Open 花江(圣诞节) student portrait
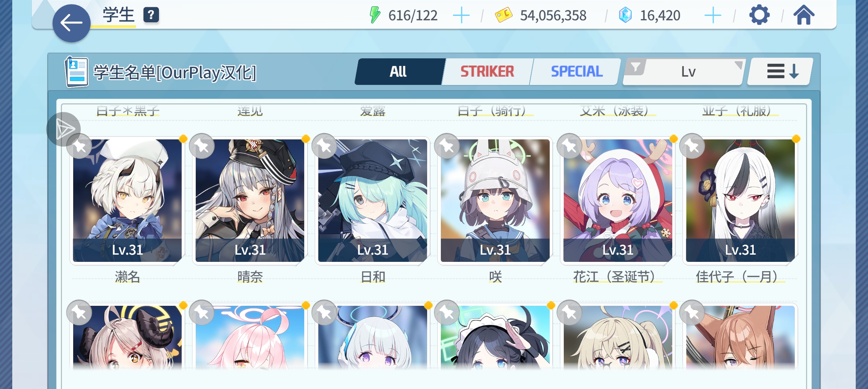The image size is (868, 389). coord(618,201)
